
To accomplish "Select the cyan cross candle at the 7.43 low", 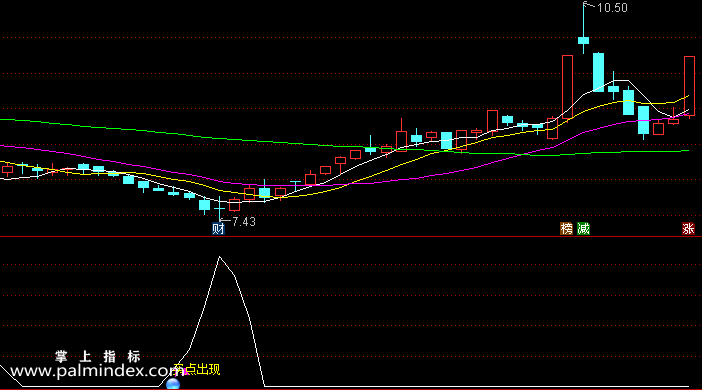I will pyautogui.click(x=219, y=209).
